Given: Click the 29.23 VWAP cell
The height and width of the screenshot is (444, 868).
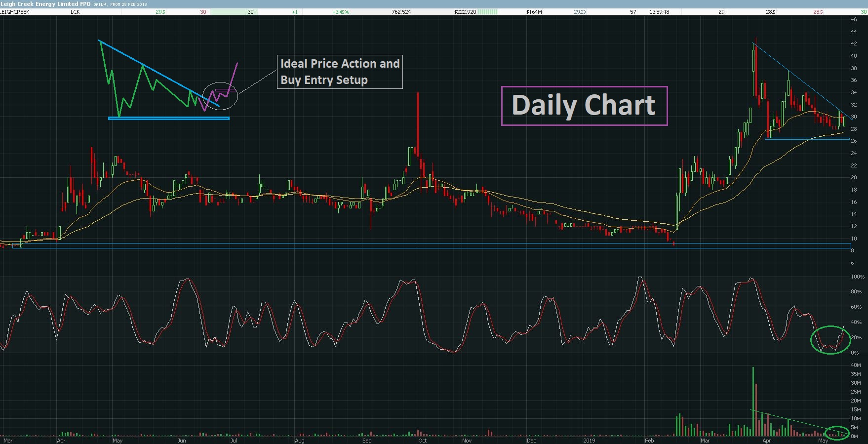Looking at the screenshot, I should click(x=580, y=12).
